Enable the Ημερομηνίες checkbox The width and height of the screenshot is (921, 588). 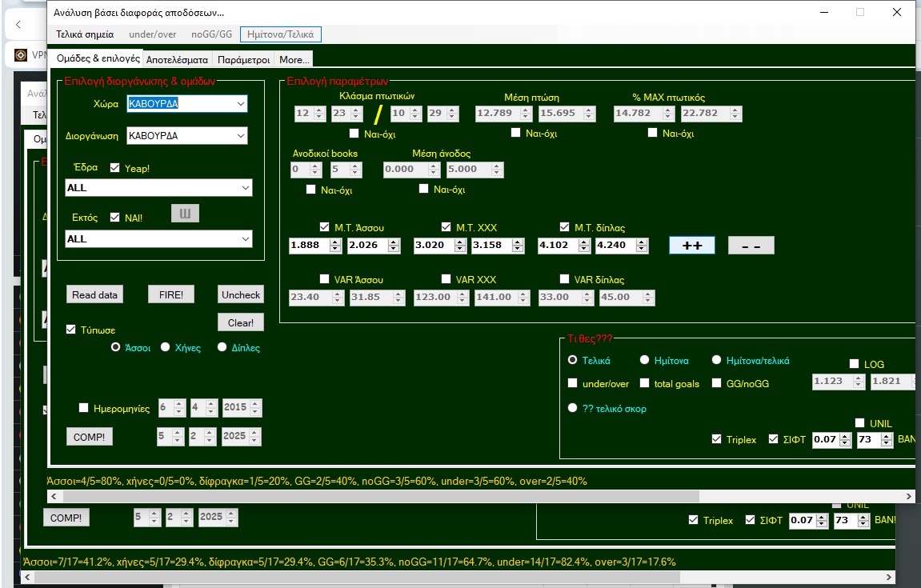pos(84,408)
